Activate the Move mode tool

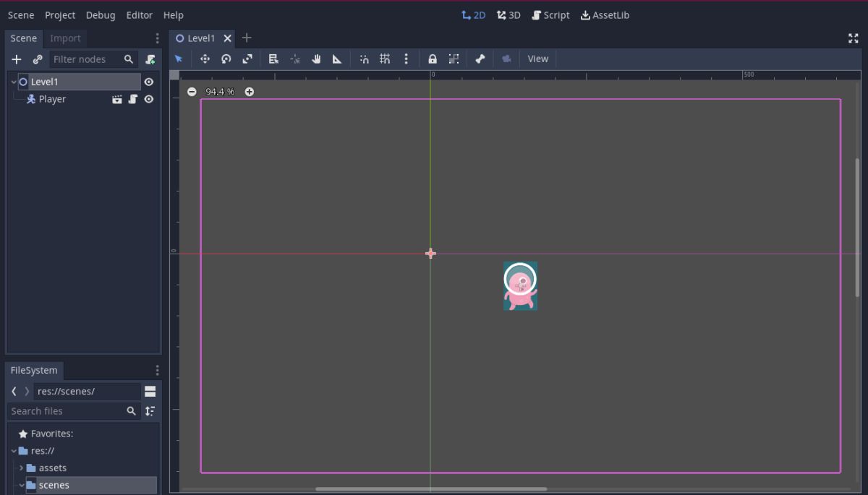pyautogui.click(x=205, y=59)
